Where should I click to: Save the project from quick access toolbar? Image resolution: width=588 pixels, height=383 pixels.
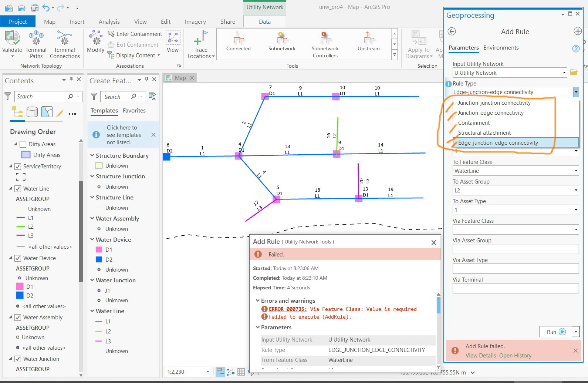point(35,7)
